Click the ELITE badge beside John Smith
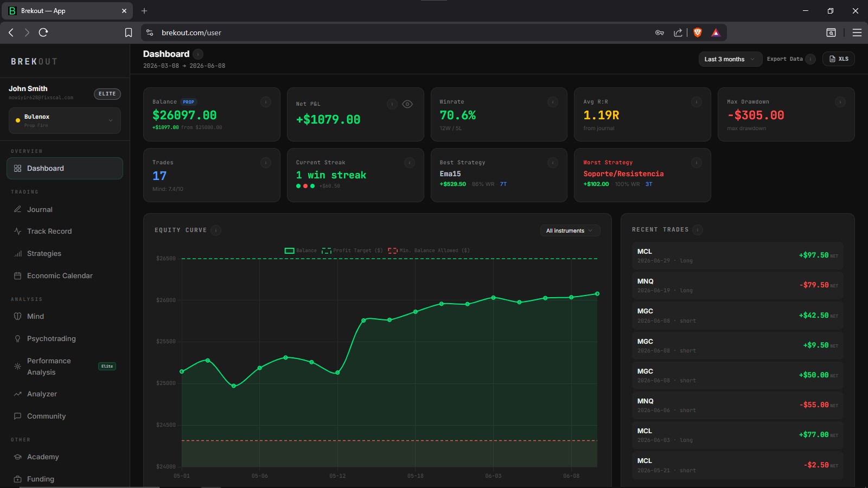Viewport: 868px width, 488px height. (107, 94)
